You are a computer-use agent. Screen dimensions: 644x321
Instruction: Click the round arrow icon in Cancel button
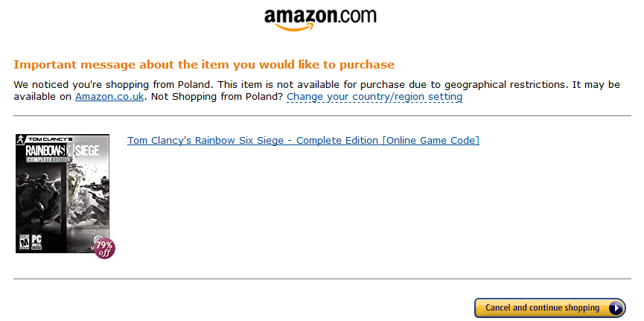tap(616, 308)
